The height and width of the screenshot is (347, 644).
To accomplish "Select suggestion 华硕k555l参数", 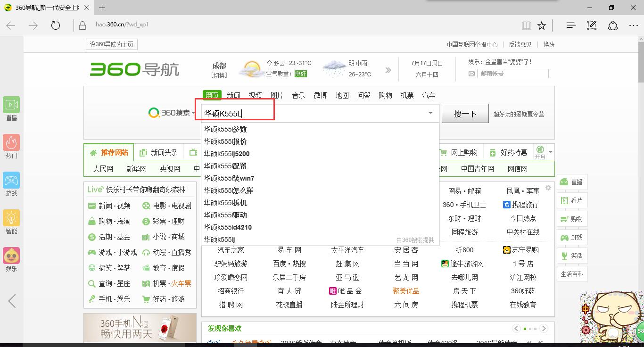I will [x=320, y=129].
